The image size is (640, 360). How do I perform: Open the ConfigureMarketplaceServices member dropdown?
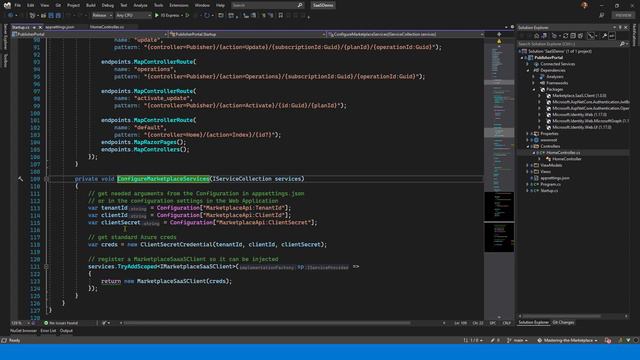click(406, 34)
